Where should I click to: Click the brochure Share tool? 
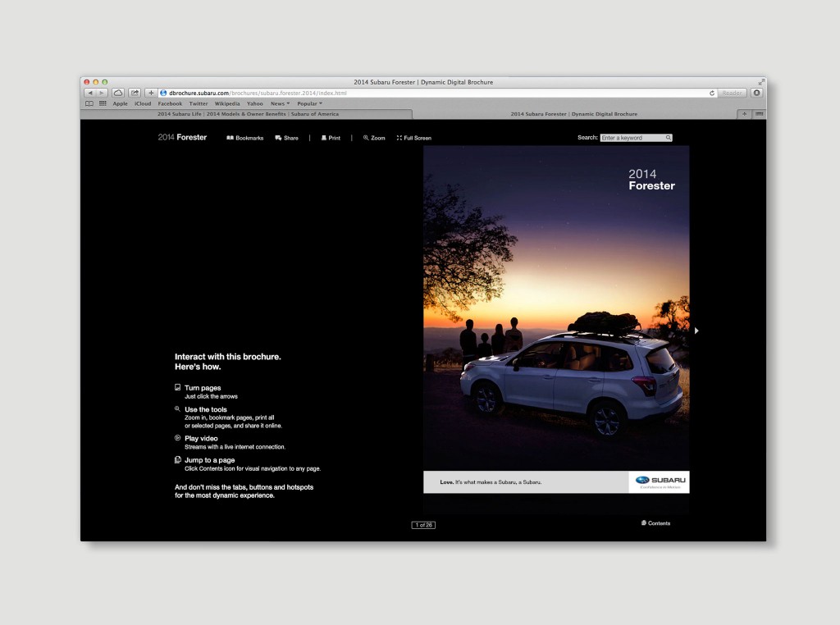click(286, 138)
